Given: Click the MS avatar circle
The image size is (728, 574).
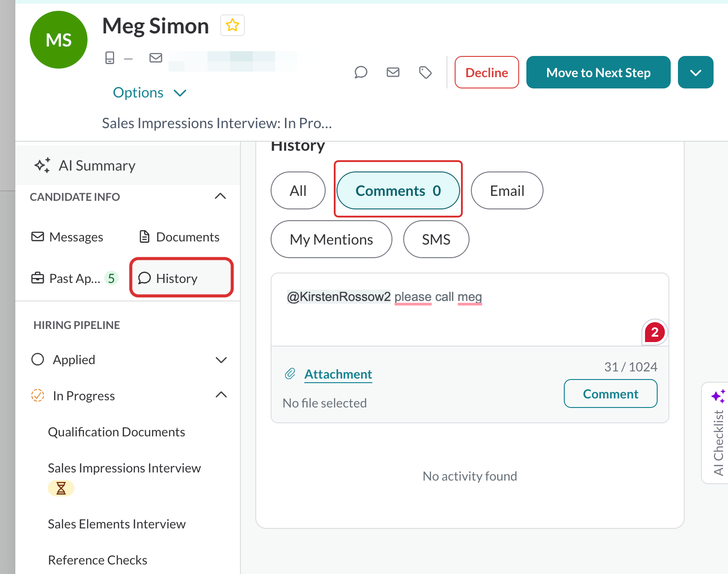Looking at the screenshot, I should [59, 40].
